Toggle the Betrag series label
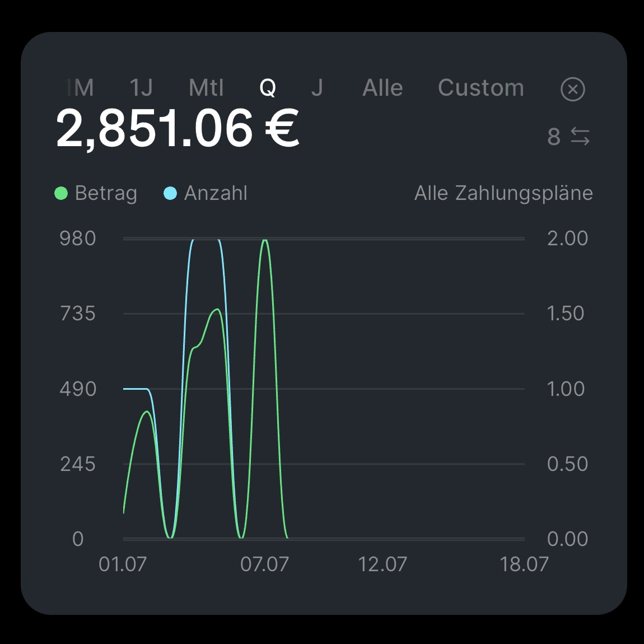This screenshot has height=644, width=644. tap(106, 193)
